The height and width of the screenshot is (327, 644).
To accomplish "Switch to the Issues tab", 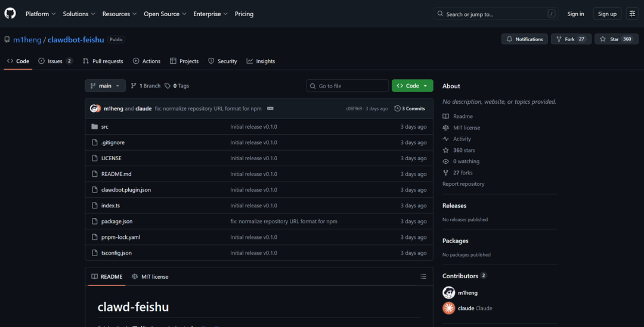I will (55, 61).
